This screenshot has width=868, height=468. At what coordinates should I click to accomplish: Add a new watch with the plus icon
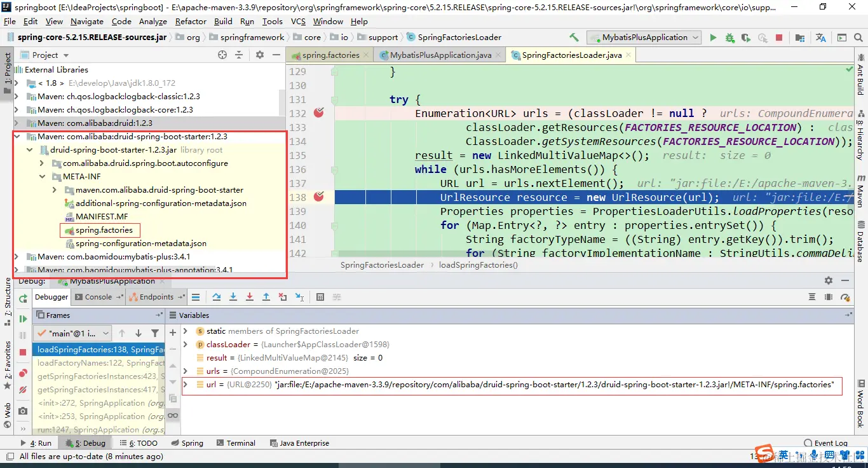pyautogui.click(x=173, y=333)
